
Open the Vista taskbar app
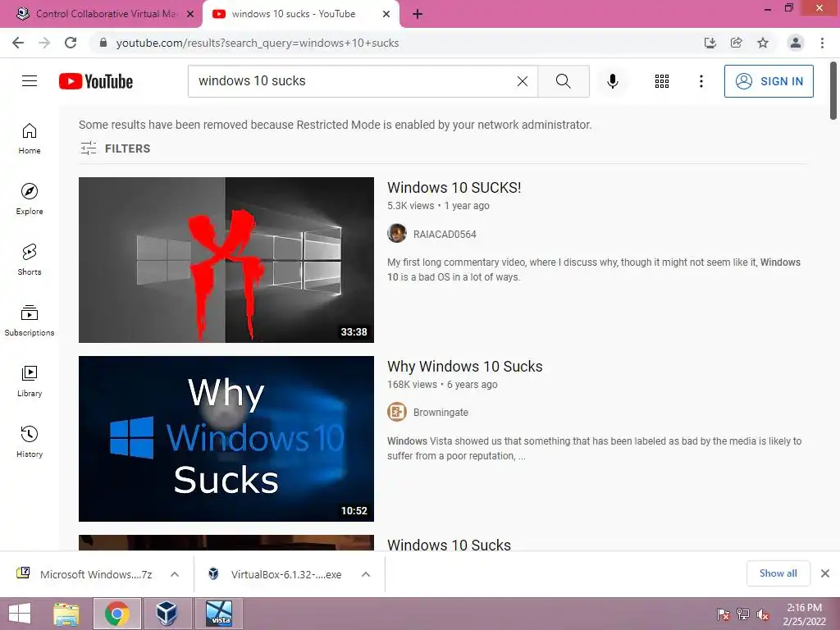coord(219,614)
